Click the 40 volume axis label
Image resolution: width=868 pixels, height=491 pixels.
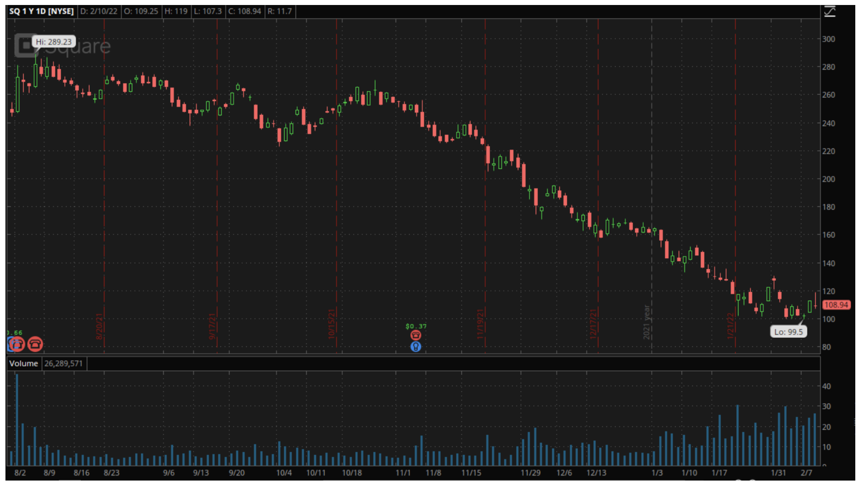[827, 387]
